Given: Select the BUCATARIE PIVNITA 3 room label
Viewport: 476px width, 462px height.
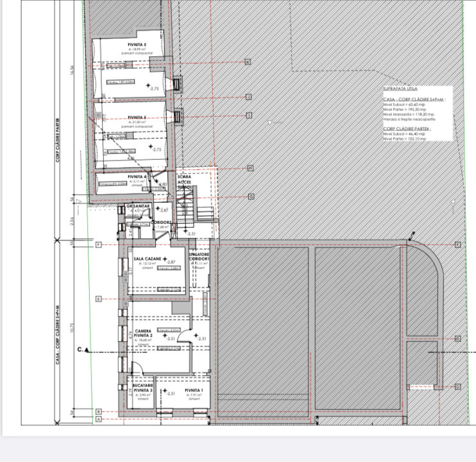Looking at the screenshot, I should tap(142, 388).
